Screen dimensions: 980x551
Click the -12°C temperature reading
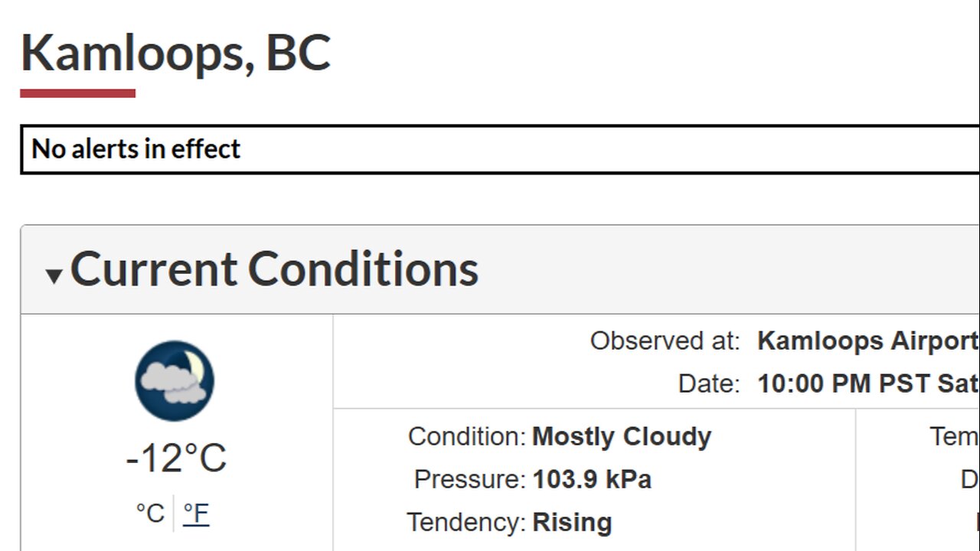pyautogui.click(x=176, y=458)
